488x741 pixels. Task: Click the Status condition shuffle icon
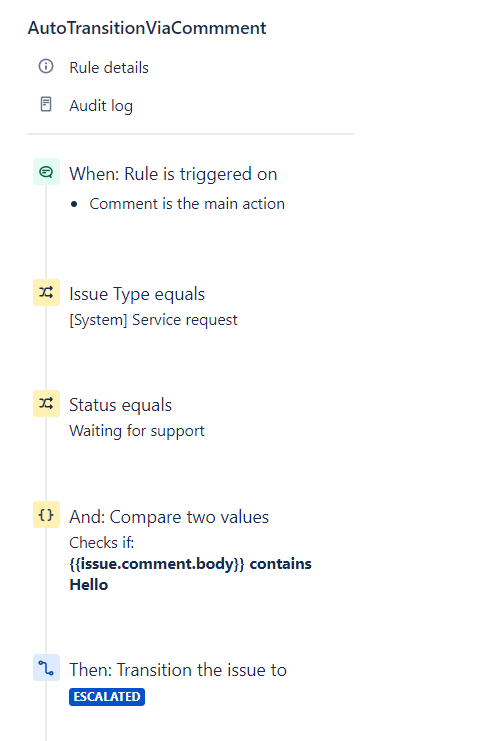[46, 404]
